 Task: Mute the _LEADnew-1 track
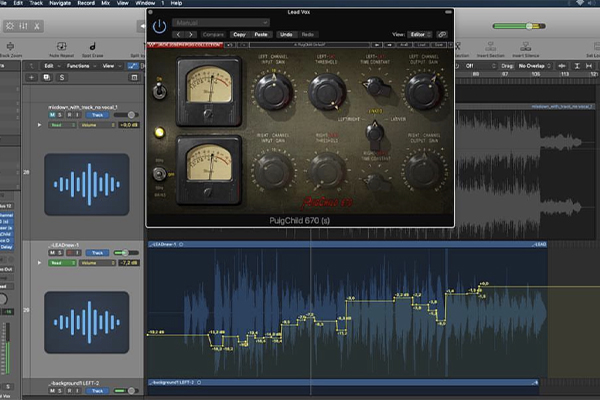[x=52, y=253]
